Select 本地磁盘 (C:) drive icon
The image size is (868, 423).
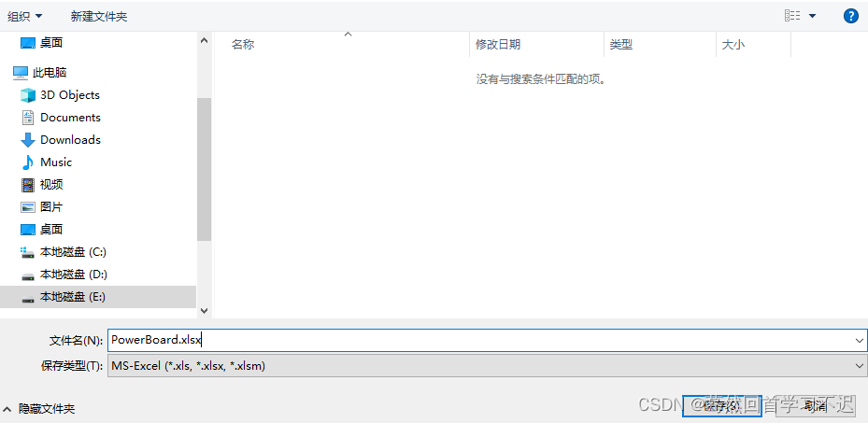tap(28, 252)
